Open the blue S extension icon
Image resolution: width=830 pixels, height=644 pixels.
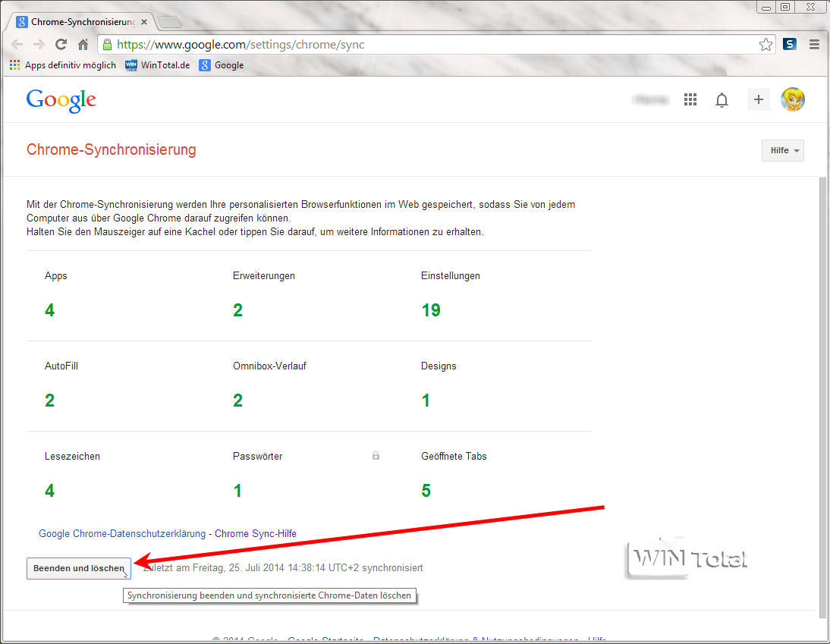pyautogui.click(x=789, y=44)
